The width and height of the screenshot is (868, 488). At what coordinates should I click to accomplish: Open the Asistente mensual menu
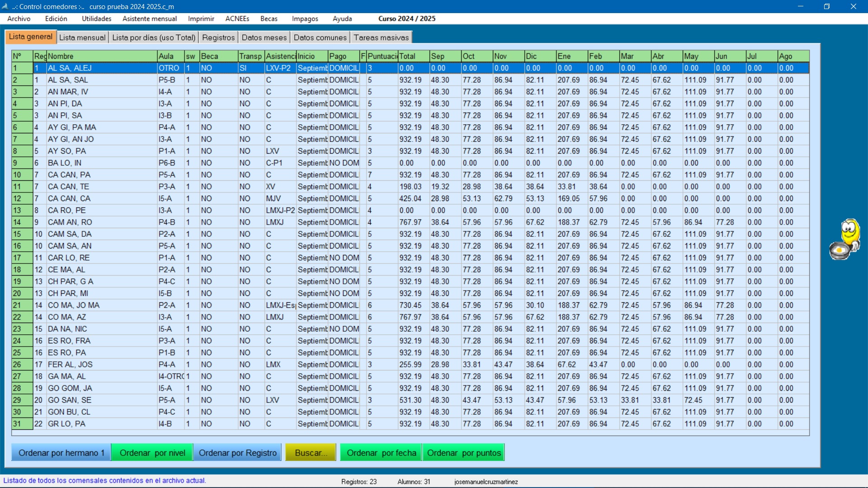(149, 19)
